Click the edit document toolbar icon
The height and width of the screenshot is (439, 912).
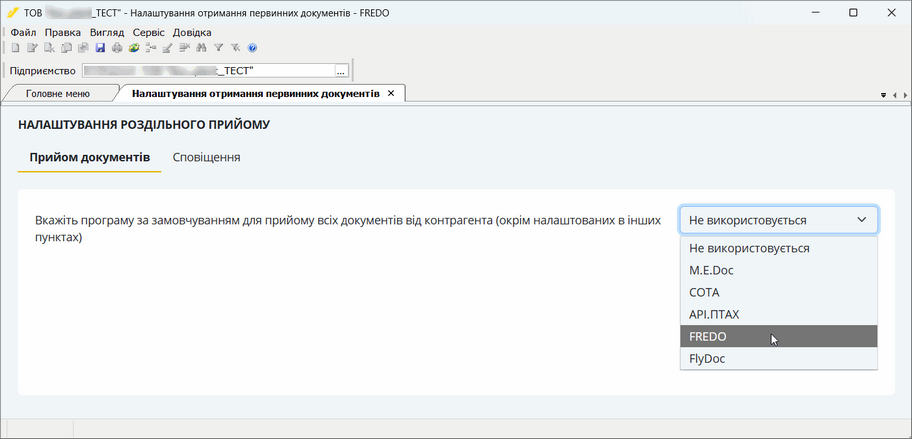click(x=33, y=48)
